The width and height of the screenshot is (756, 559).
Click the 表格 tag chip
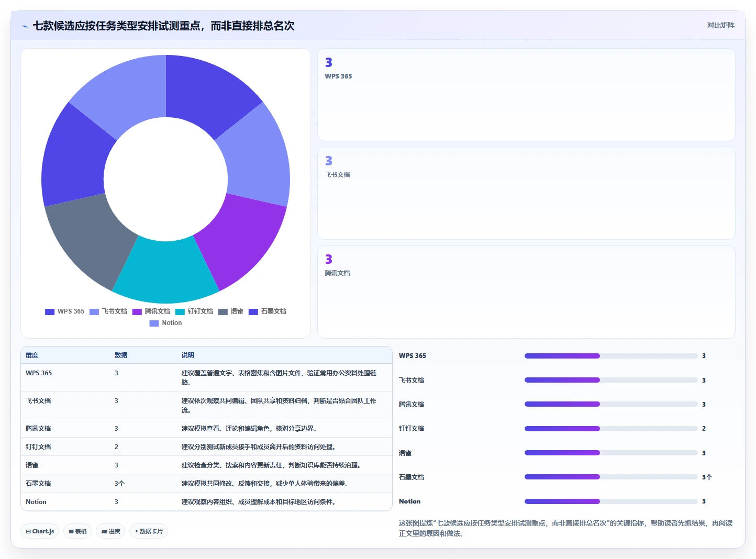(x=77, y=531)
